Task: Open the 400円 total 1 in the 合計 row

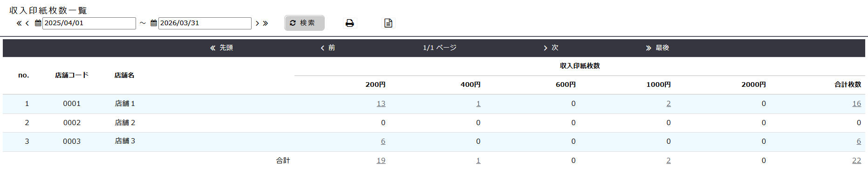Action: (478, 161)
